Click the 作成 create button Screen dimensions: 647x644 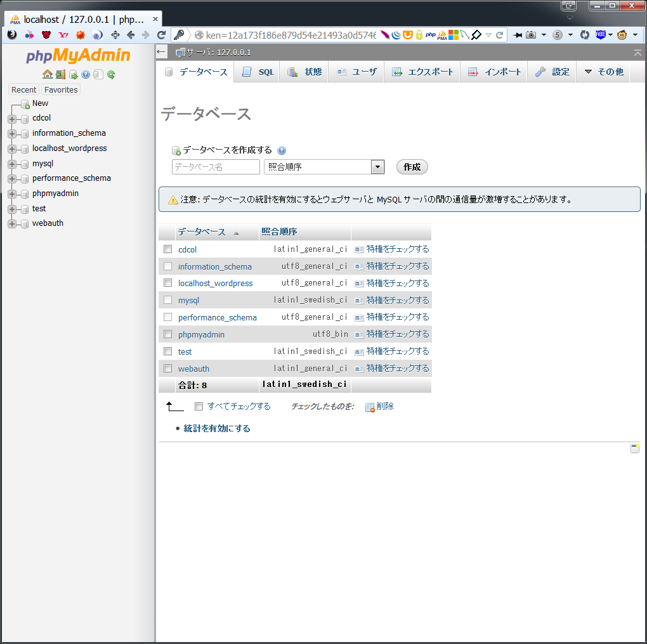412,167
